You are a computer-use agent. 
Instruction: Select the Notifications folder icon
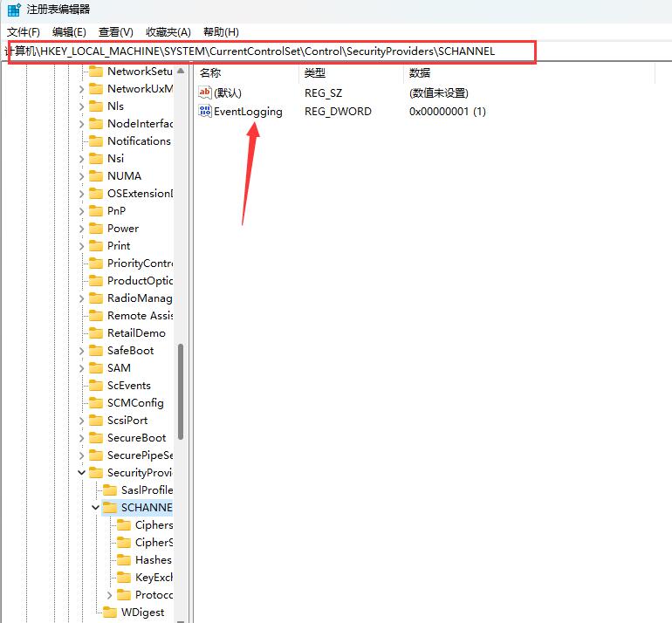[x=96, y=141]
